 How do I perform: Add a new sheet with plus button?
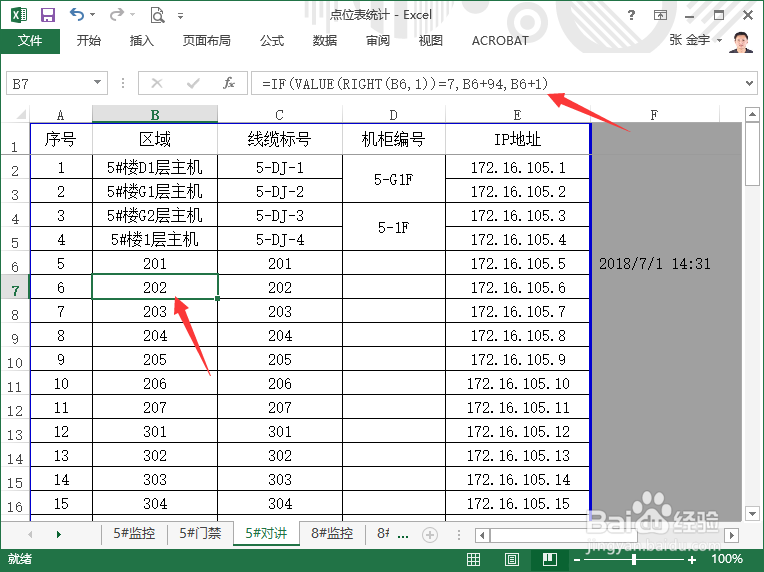430,534
